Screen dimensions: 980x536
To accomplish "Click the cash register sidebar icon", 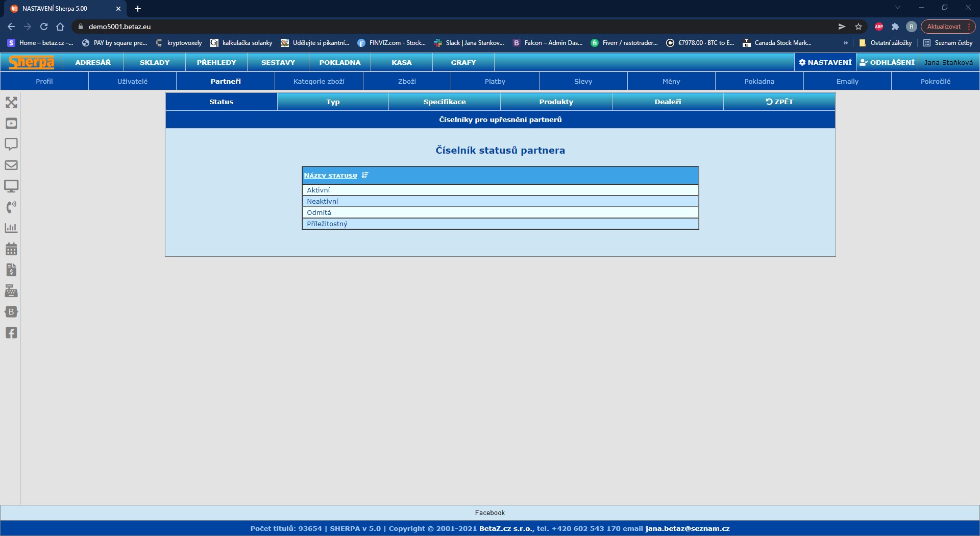I will pos(11,291).
